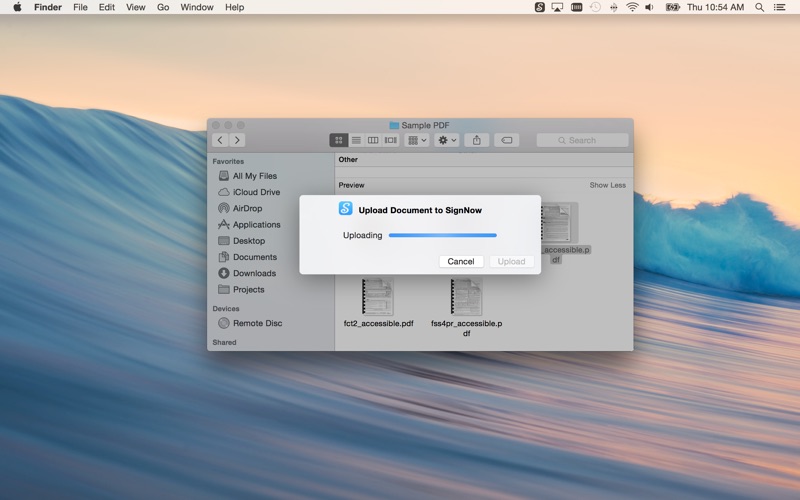Image resolution: width=800 pixels, height=500 pixels.
Task: Click the Time Machine menu bar icon
Action: point(595,7)
